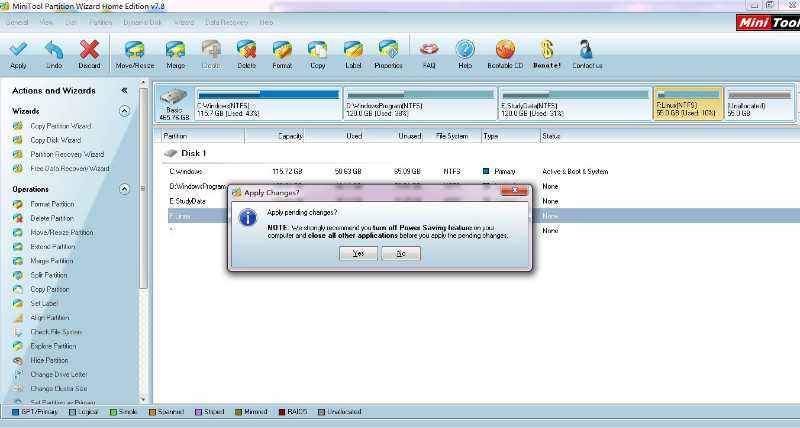Choose Explore Partition operation
Viewport: 800px width, 428px height.
pyautogui.click(x=53, y=346)
